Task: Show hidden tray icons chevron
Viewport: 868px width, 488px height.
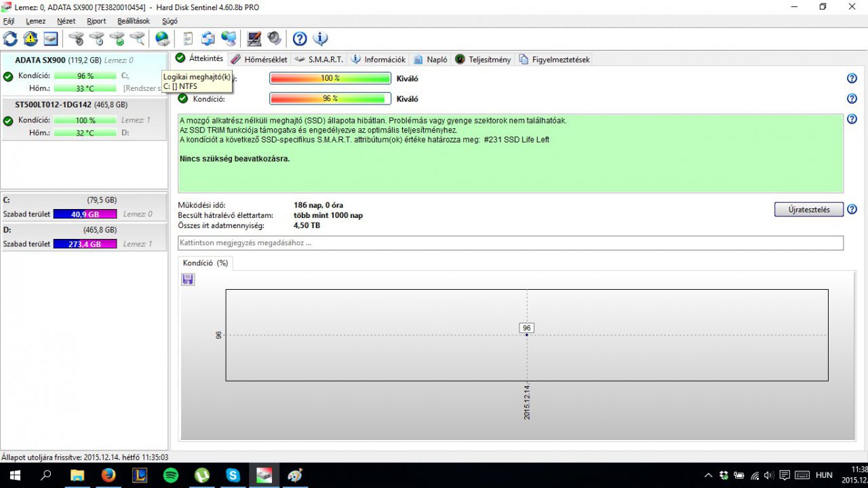Action: [709, 476]
